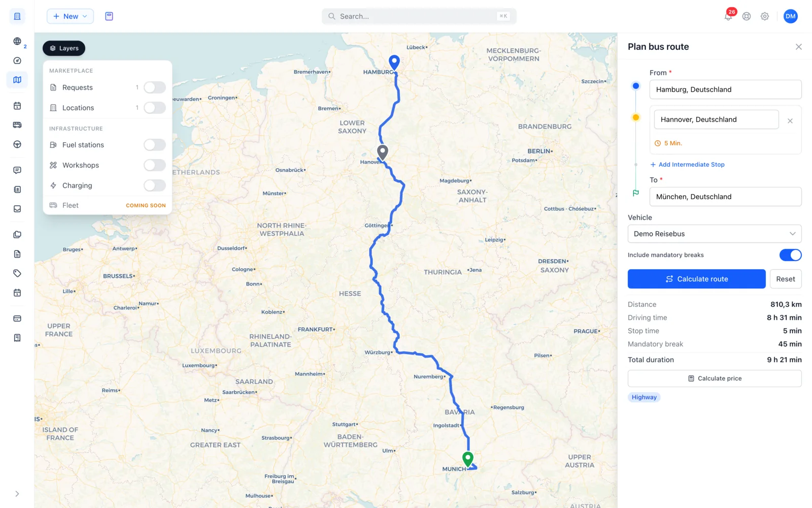
Task: Toggle the Requests layer switch
Action: tap(155, 87)
